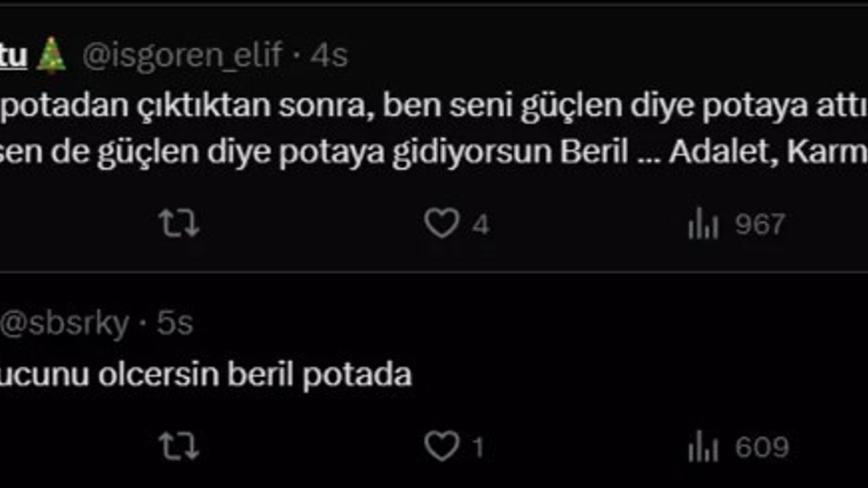
Task: Click the 5s timestamp of the tweet
Action: (x=175, y=325)
